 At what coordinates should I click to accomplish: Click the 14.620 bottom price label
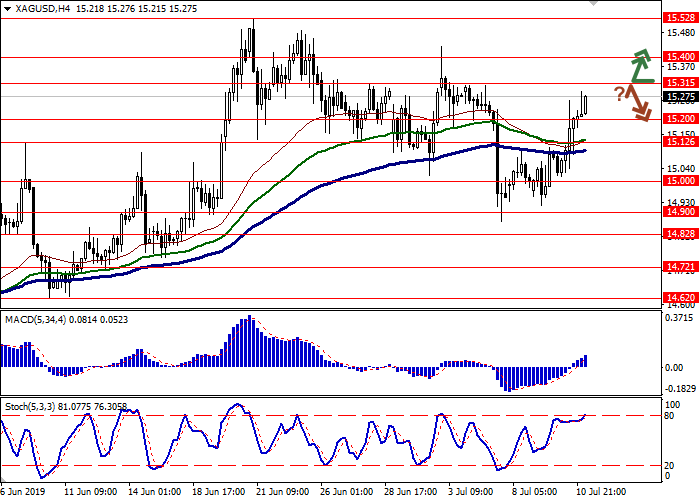tap(680, 298)
